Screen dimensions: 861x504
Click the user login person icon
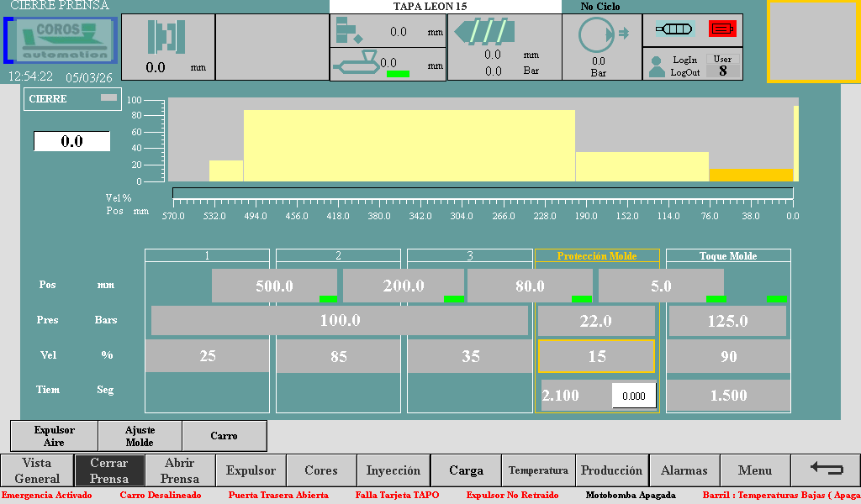(657, 66)
